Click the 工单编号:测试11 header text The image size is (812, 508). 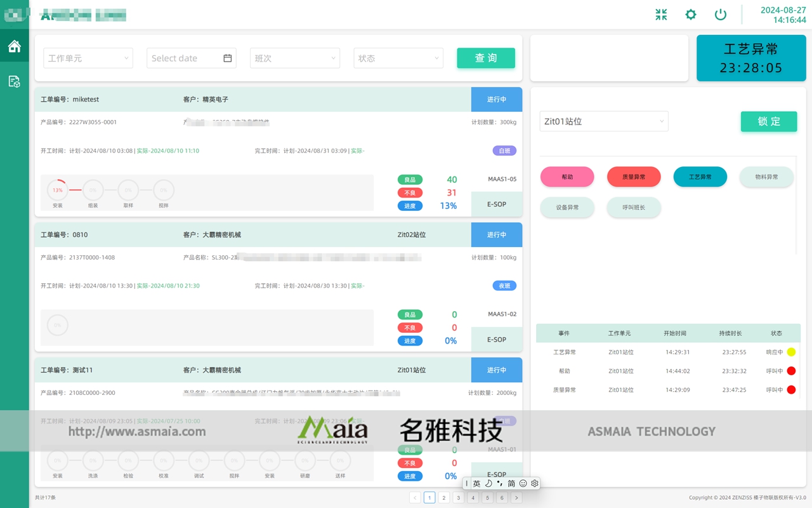click(67, 370)
